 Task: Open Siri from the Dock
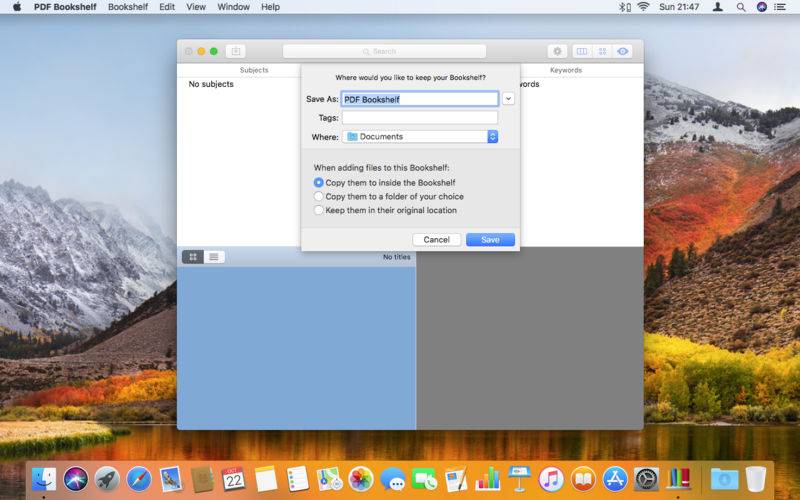76,479
